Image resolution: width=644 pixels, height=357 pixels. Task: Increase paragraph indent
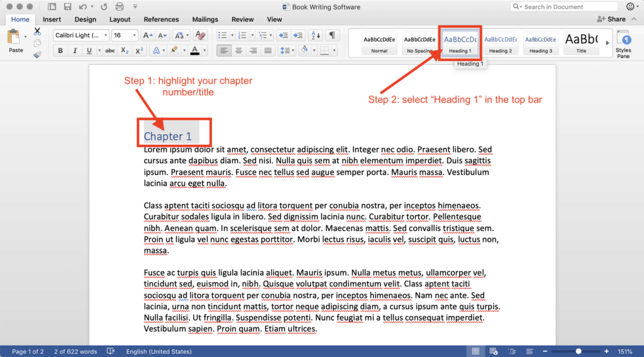pos(298,35)
